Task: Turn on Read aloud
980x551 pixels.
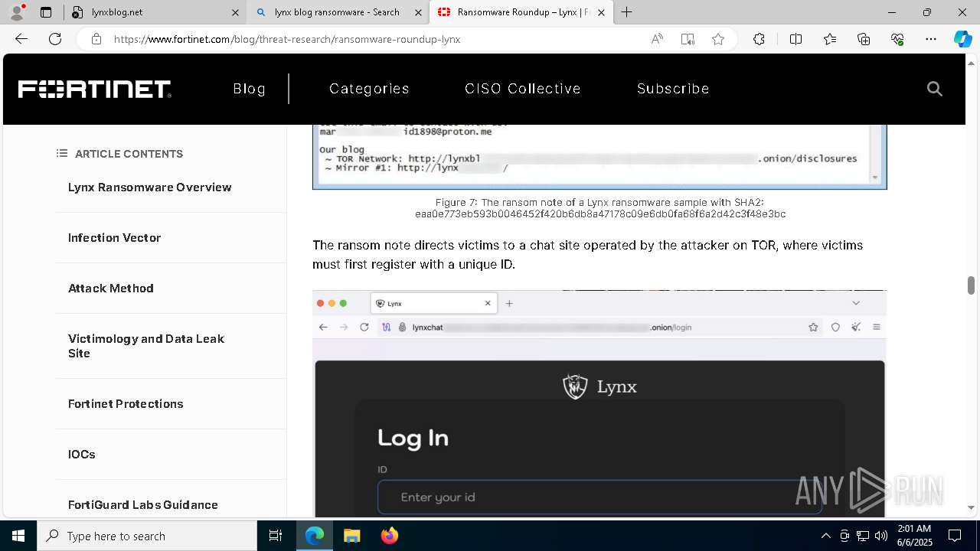Action: pos(657,39)
